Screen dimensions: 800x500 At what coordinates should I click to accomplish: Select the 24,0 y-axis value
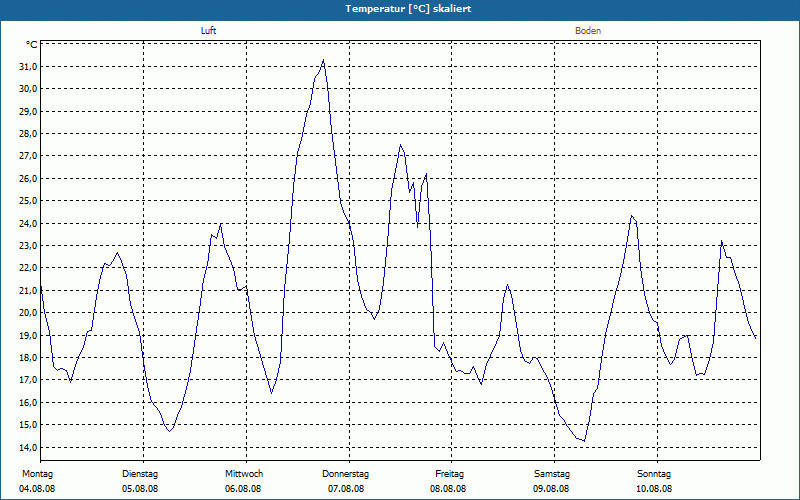pos(28,223)
